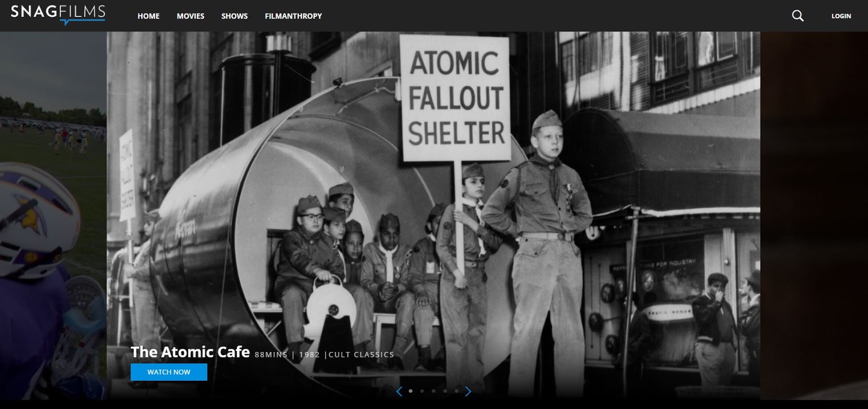Image resolution: width=868 pixels, height=409 pixels.
Task: Select the fourth carousel dot
Action: click(445, 391)
